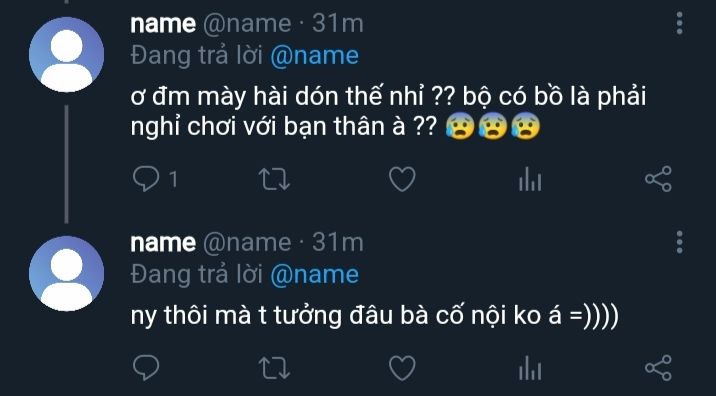
Task: Open display name of second tweet author
Action: click(x=163, y=243)
